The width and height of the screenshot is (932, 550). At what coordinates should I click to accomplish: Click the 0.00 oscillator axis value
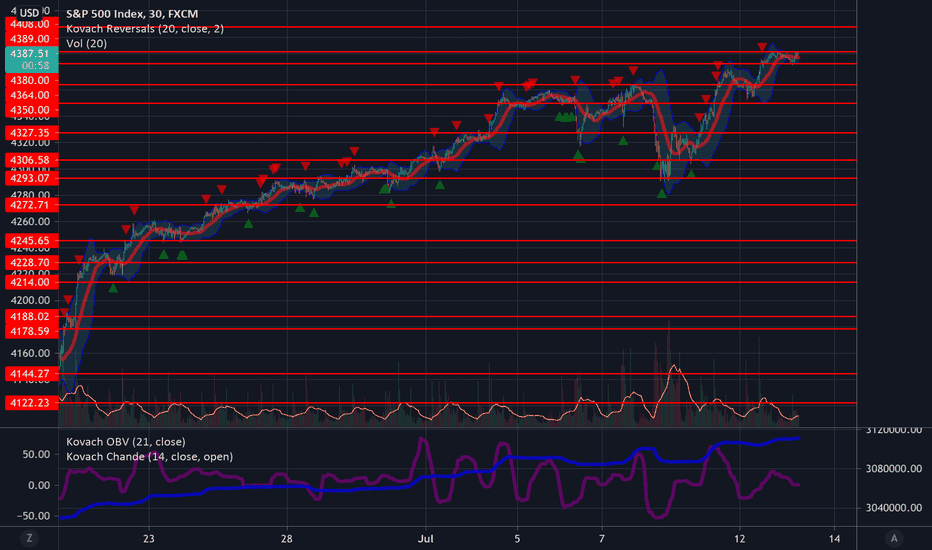(x=39, y=485)
